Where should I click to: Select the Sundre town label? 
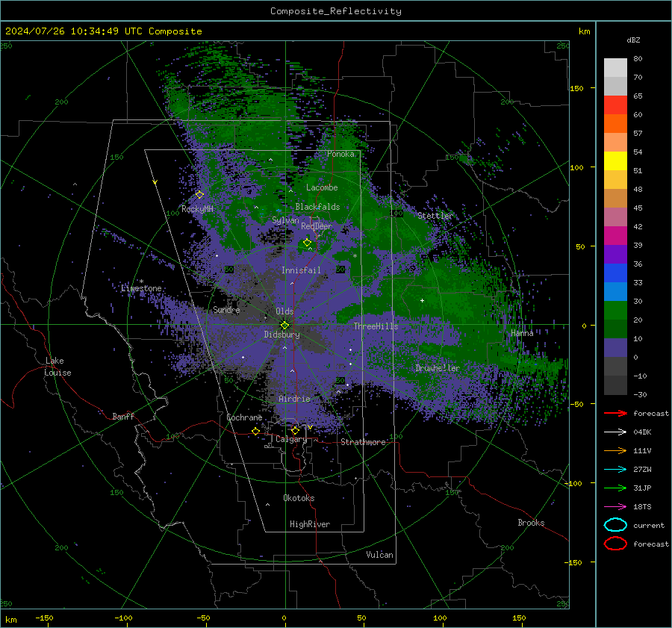pyautogui.click(x=226, y=309)
